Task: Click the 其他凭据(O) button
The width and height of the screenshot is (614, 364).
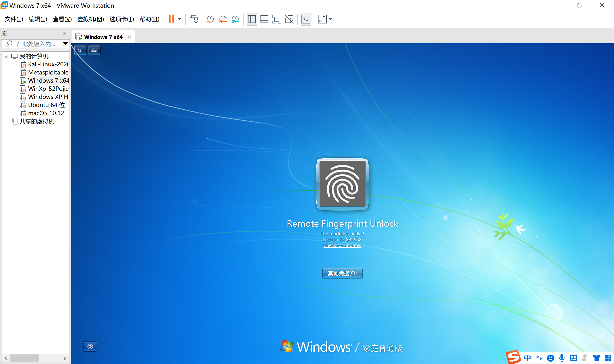Action: point(342,273)
